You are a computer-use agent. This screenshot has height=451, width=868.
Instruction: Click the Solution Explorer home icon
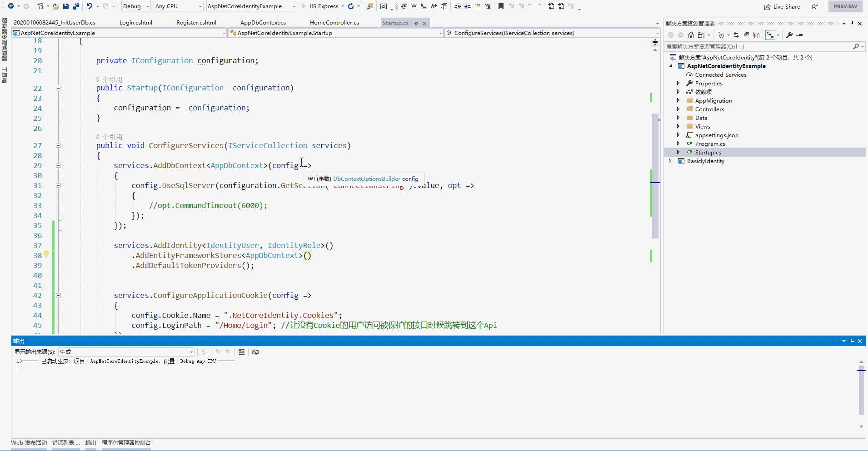(x=691, y=35)
